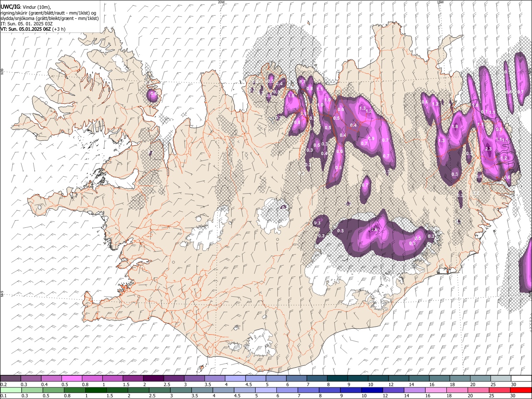The height and width of the screenshot is (399, 532).
Task: Click the deep navy 10 swatch on the rain scale
Action: [372, 390]
